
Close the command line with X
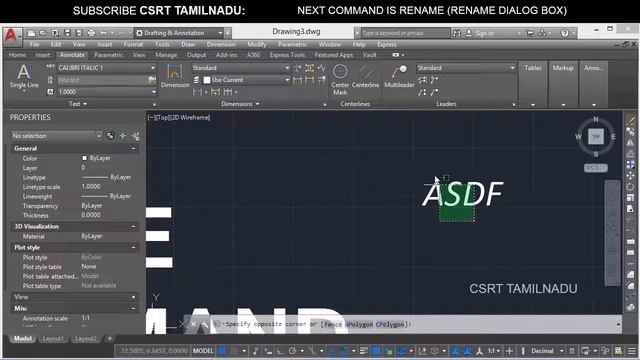coord(193,324)
